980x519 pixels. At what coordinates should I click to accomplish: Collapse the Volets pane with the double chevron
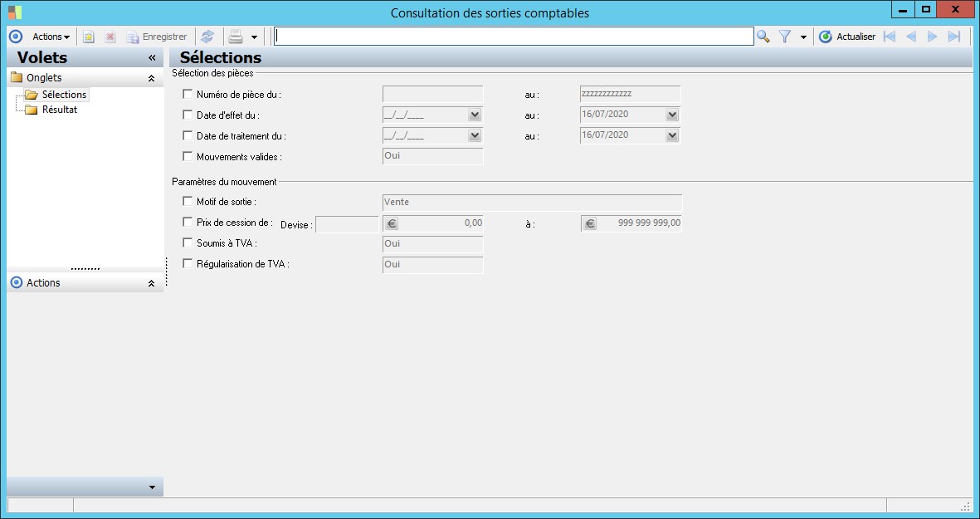point(152,57)
